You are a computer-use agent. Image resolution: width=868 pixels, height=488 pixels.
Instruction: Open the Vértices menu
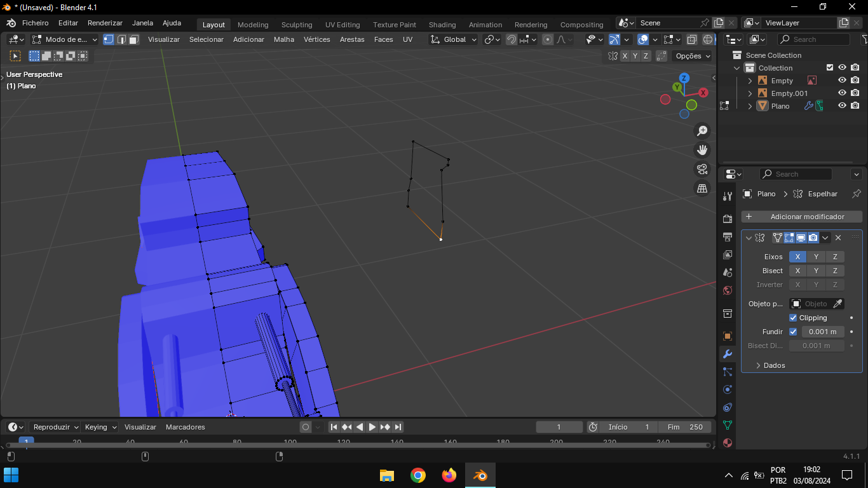click(316, 39)
